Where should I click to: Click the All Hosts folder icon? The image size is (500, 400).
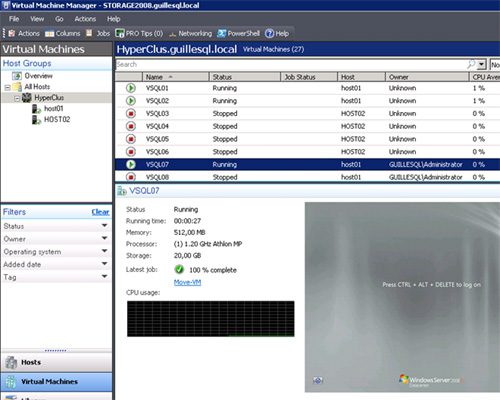tap(17, 87)
